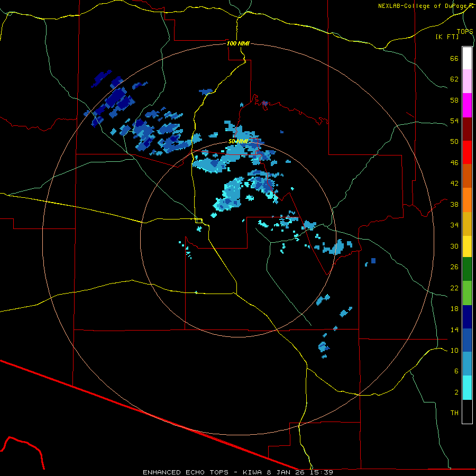Click the legend value '14'
Screen dimensions: 476x476
(454, 329)
